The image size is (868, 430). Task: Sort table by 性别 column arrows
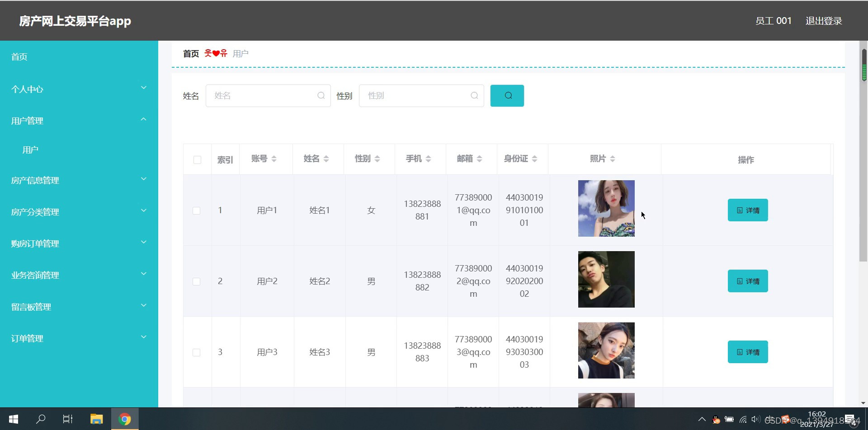coord(377,159)
